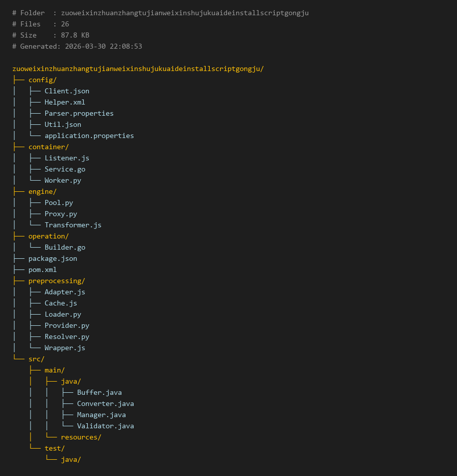The width and height of the screenshot is (457, 476).
Task: Select the pom.xml file
Action: pos(42,270)
